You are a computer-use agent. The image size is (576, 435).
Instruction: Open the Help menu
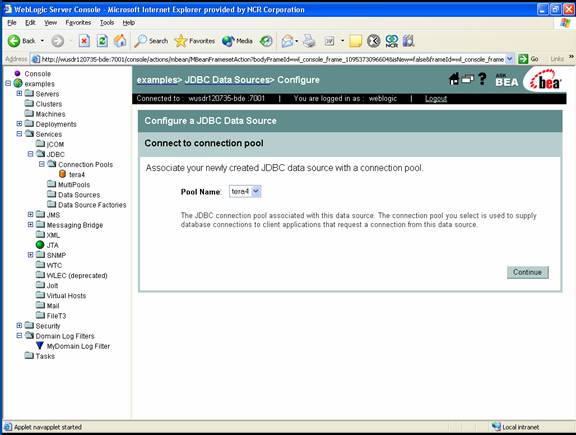(x=129, y=23)
